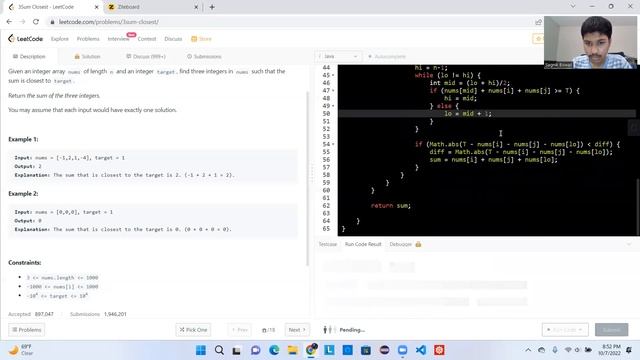Open File Explorer from the taskbar
The image size is (640, 360).
[x=292, y=350]
